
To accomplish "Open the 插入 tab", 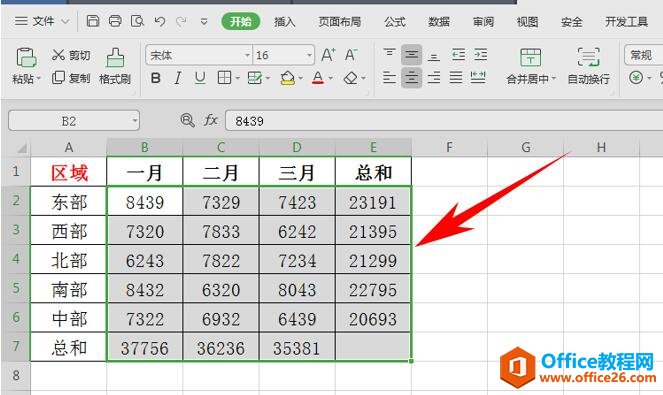I will pyautogui.click(x=285, y=22).
